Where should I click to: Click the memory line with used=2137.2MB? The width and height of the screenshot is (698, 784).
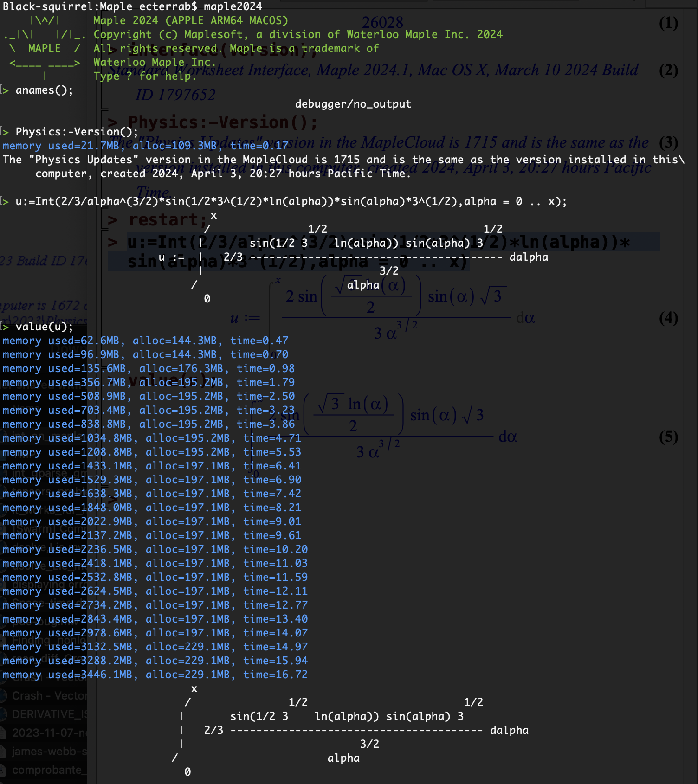pyautogui.click(x=152, y=535)
